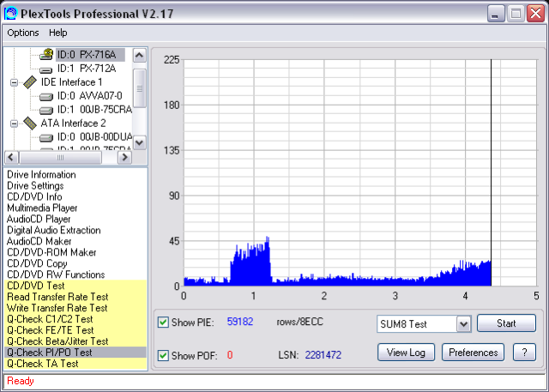Click the View Log button
Viewport: 549px width, 392px height.
pyautogui.click(x=406, y=352)
